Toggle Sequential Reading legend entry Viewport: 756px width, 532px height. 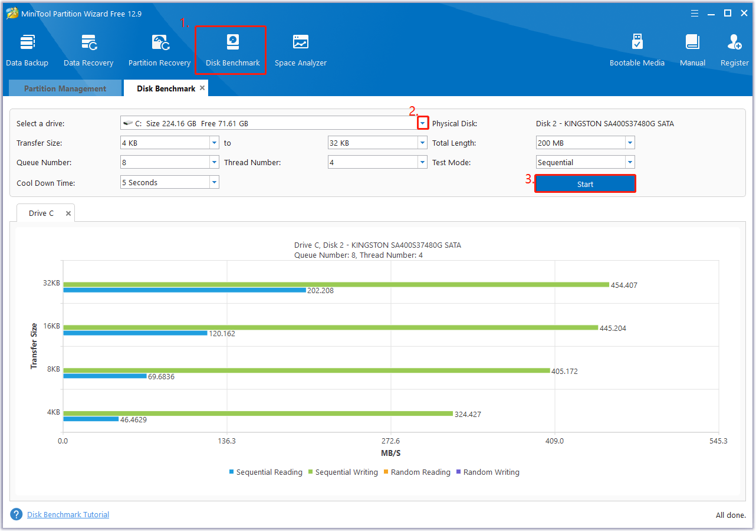[x=265, y=472]
